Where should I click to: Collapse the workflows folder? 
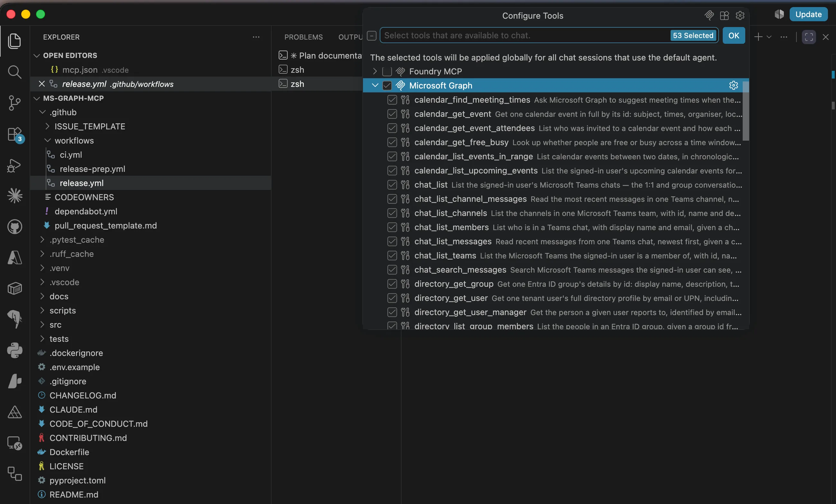(48, 141)
